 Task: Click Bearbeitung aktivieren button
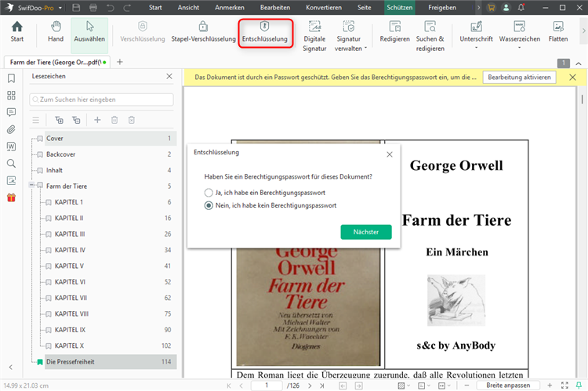[x=519, y=78]
